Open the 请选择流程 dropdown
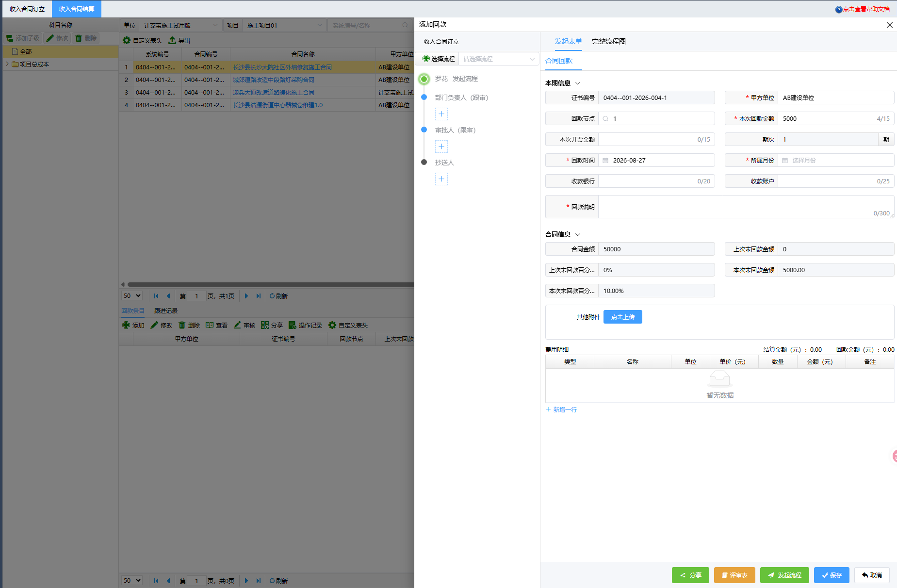 [499, 59]
